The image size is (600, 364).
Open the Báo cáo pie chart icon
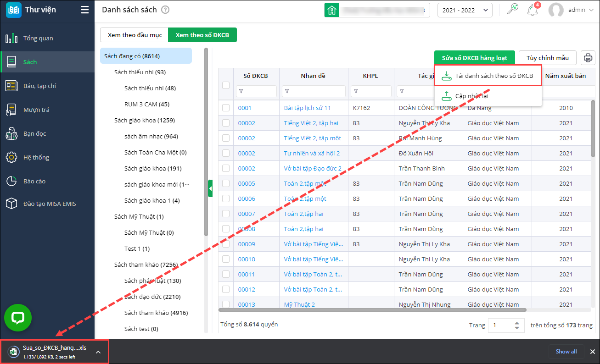click(11, 181)
